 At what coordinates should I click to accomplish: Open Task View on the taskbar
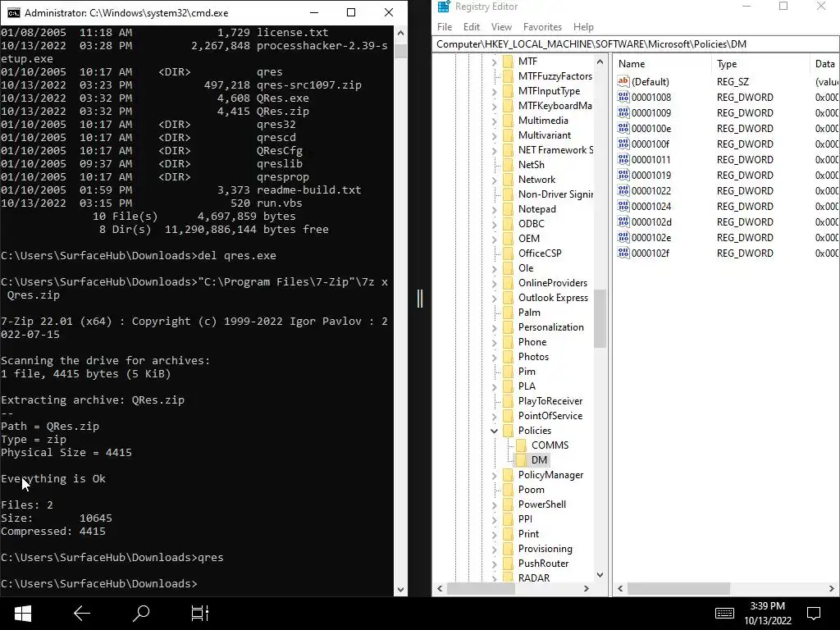[x=200, y=614]
